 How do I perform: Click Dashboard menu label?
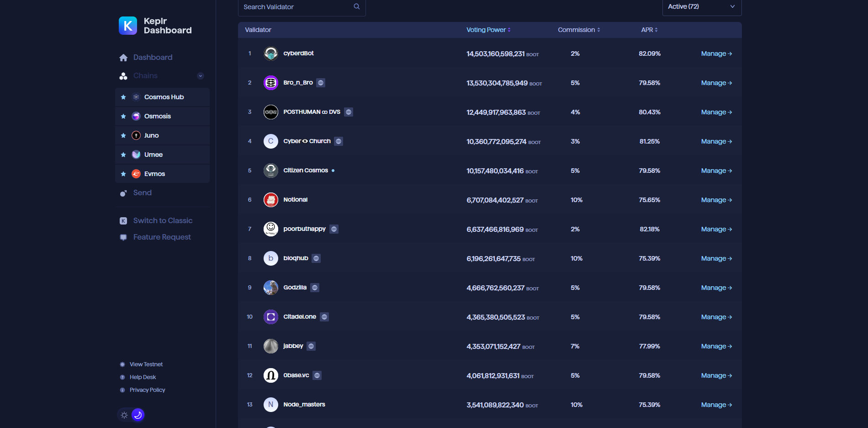pyautogui.click(x=153, y=58)
